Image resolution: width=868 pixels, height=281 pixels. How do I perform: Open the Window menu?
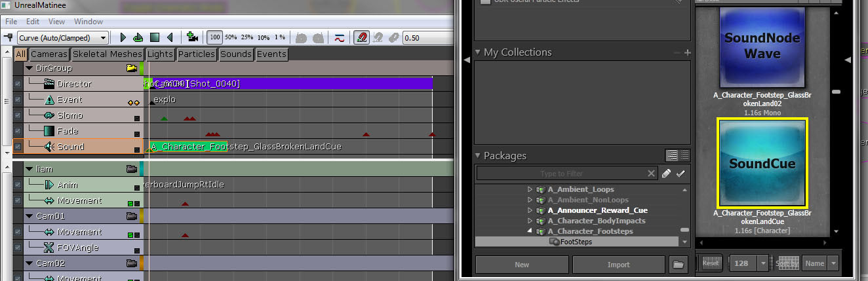(89, 22)
